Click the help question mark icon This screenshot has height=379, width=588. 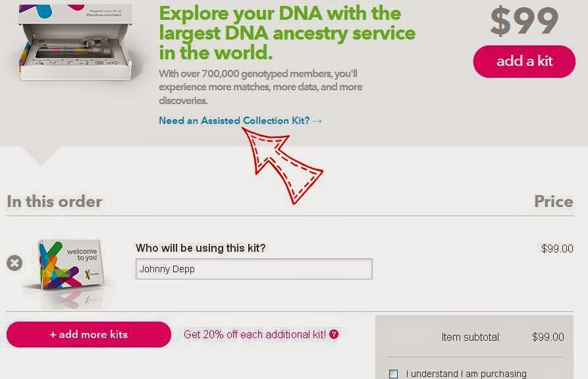coord(334,334)
